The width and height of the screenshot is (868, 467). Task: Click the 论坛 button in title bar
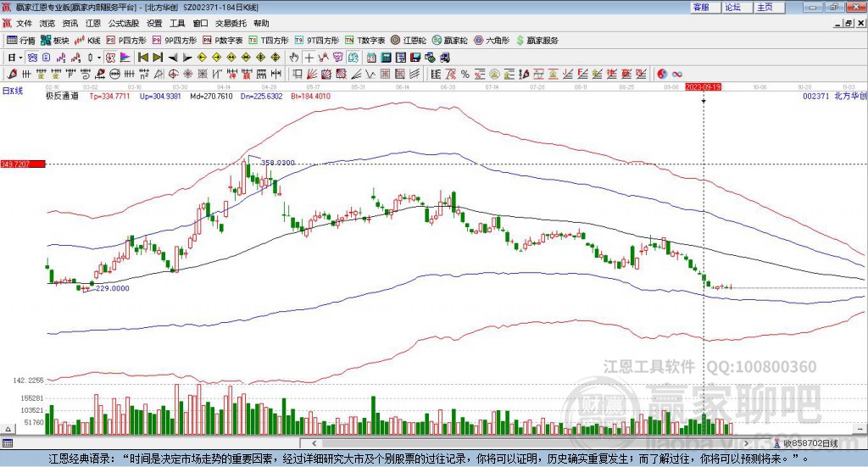[736, 7]
